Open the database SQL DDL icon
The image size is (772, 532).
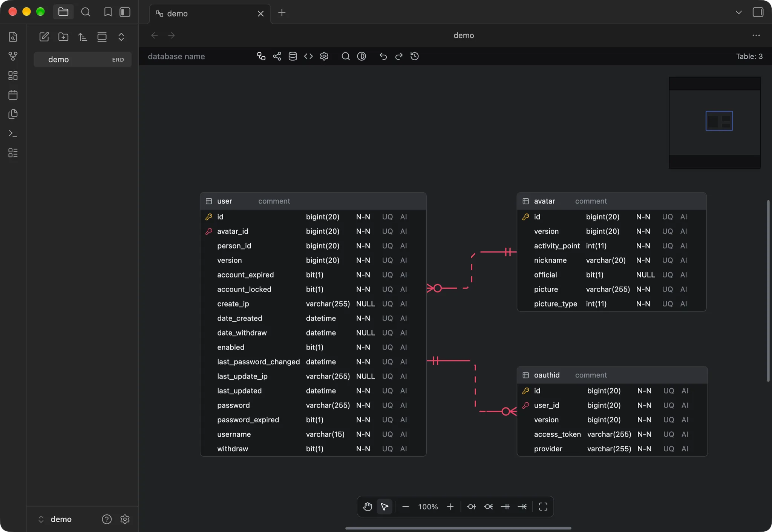tap(293, 56)
